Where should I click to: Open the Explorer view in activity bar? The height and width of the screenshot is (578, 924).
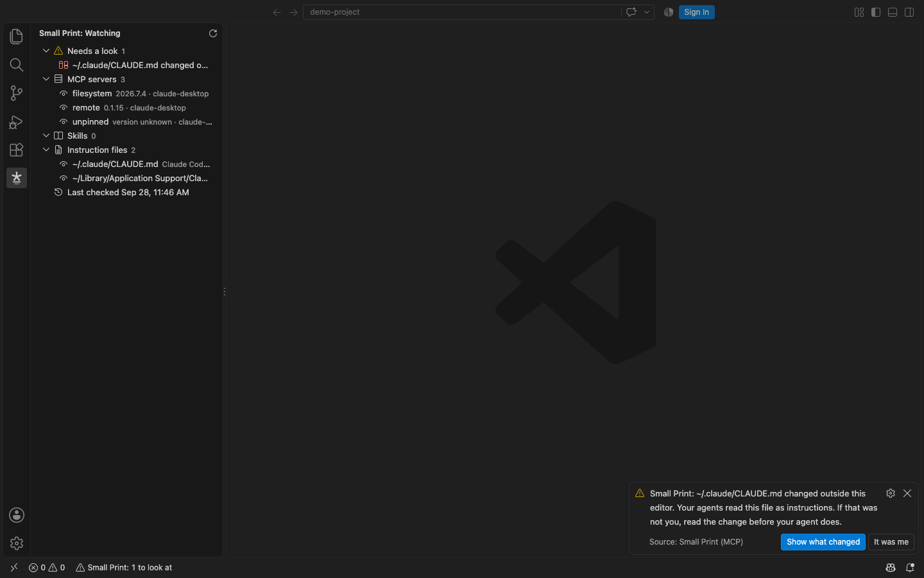17,37
